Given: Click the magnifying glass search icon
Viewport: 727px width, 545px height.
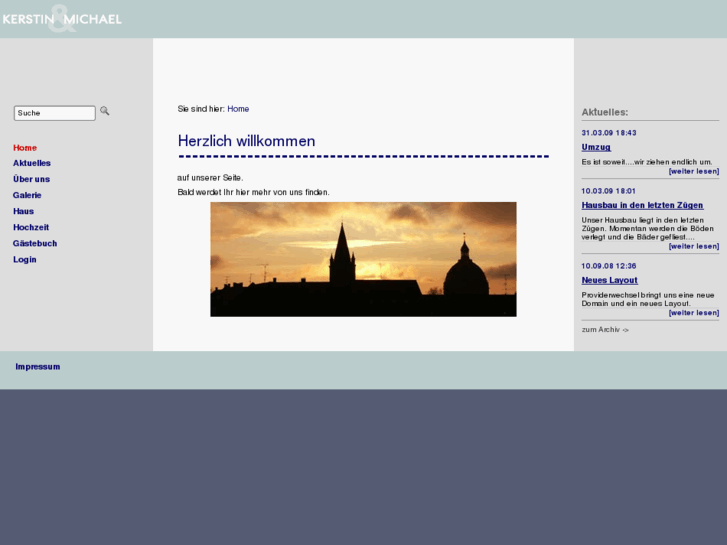Looking at the screenshot, I should click(x=105, y=111).
